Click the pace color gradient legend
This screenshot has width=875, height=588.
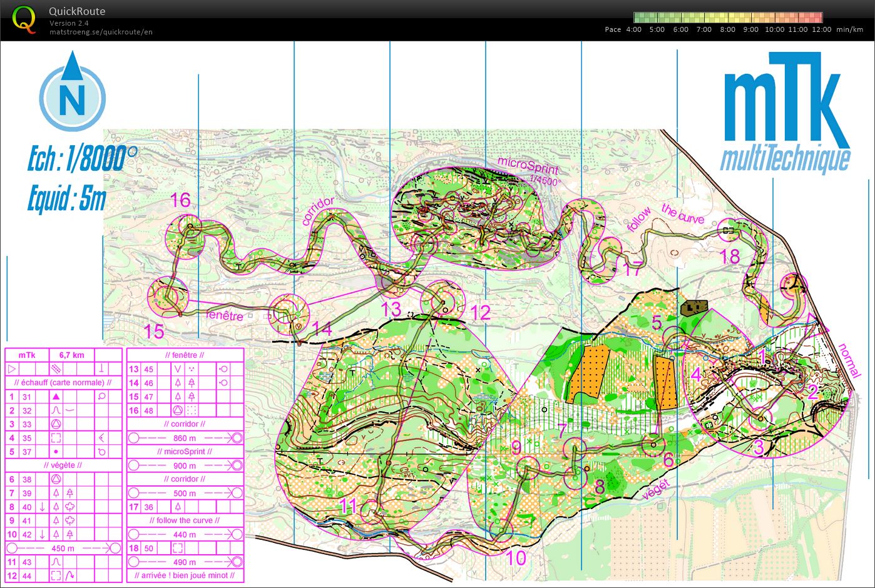tap(727, 18)
